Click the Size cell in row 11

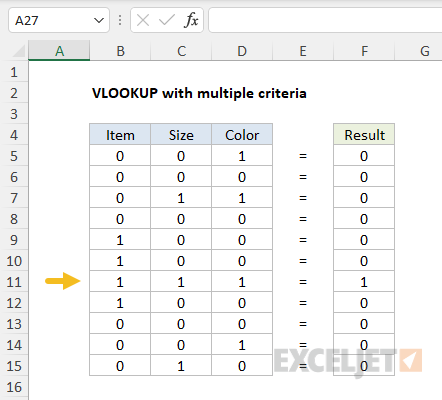coord(181,282)
